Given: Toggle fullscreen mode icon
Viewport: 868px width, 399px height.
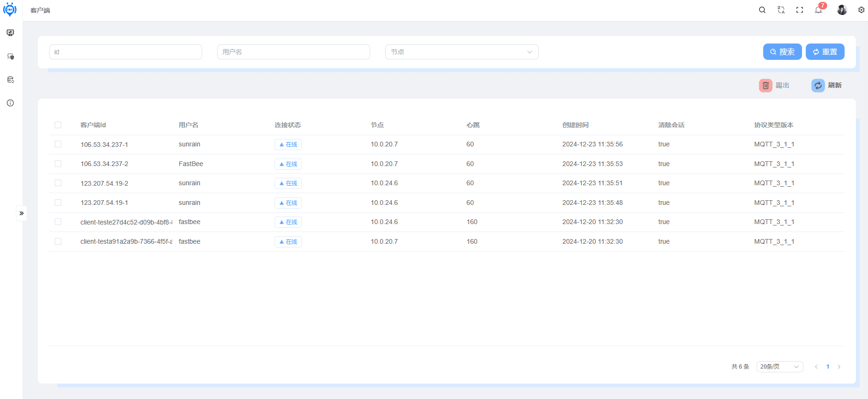Looking at the screenshot, I should point(800,10).
